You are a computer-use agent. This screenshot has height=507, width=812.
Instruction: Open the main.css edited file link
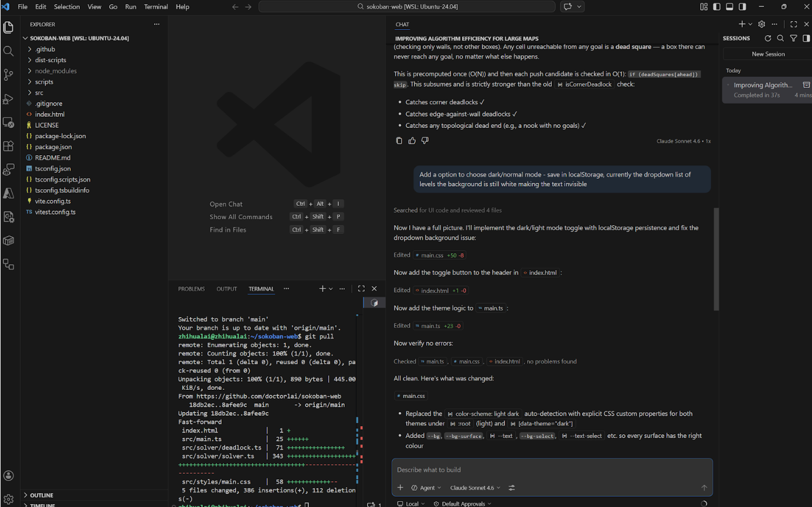pos(440,255)
